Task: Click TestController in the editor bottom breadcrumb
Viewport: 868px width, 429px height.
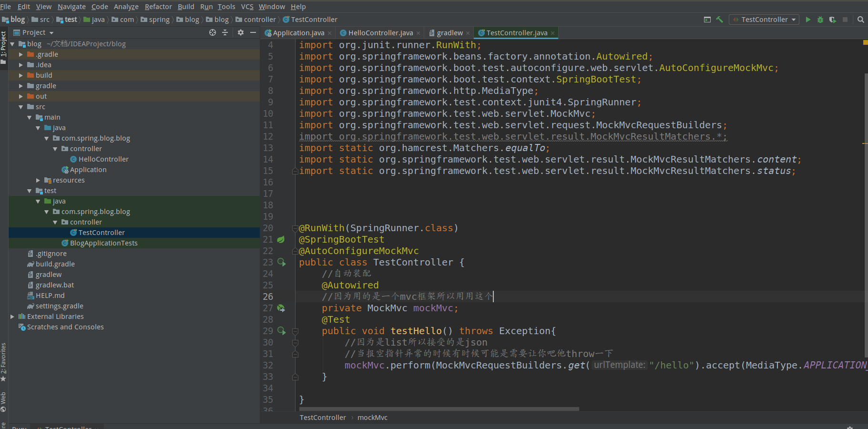Action: click(x=323, y=418)
